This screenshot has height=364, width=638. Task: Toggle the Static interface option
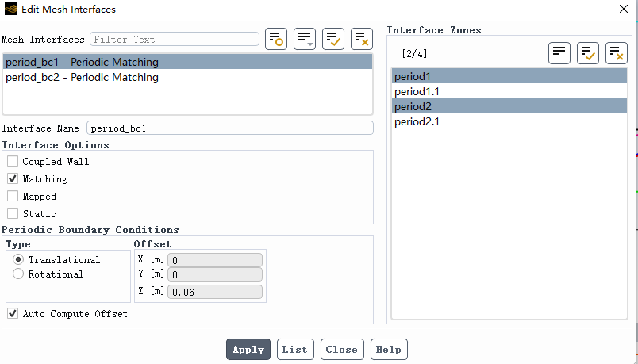(x=13, y=214)
